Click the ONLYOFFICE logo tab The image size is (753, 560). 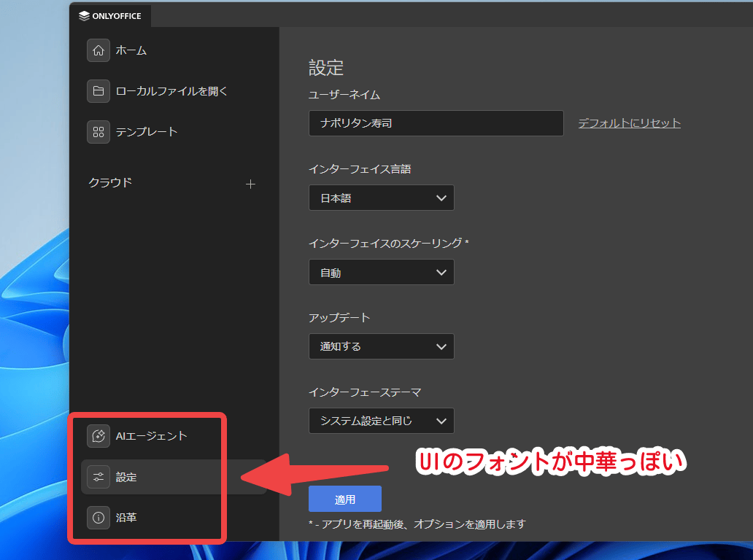click(110, 16)
